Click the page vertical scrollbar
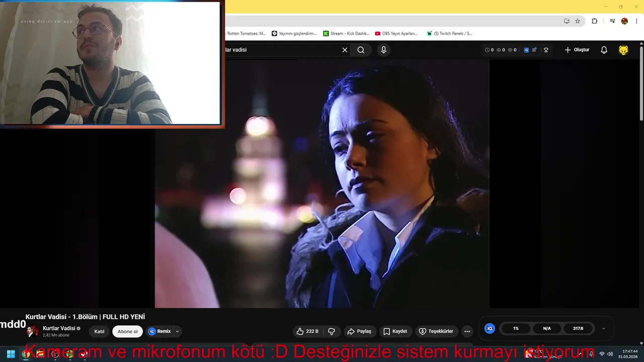The width and height of the screenshot is (644, 362). click(x=641, y=83)
